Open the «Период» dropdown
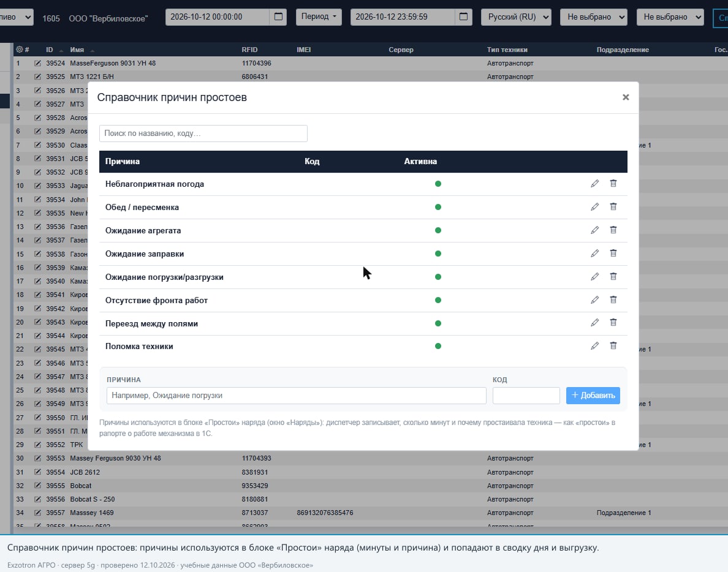 pos(319,17)
